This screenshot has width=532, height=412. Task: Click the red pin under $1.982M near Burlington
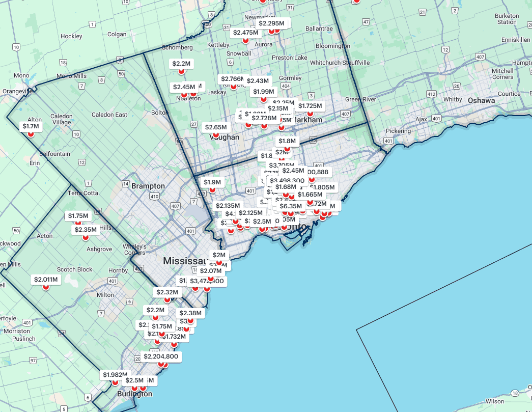(115, 382)
